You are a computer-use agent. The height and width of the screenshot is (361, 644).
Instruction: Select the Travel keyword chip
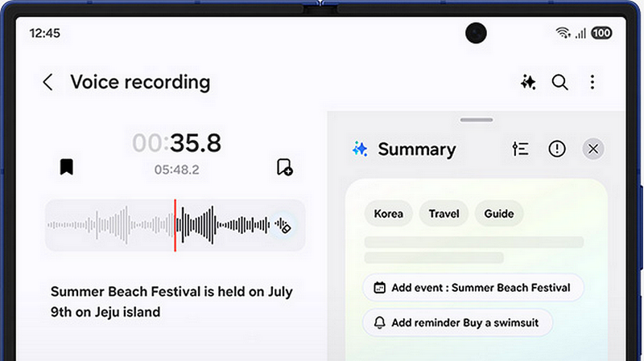coord(444,214)
